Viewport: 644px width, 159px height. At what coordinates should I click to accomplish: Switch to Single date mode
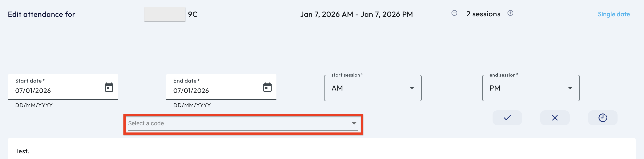(x=613, y=14)
